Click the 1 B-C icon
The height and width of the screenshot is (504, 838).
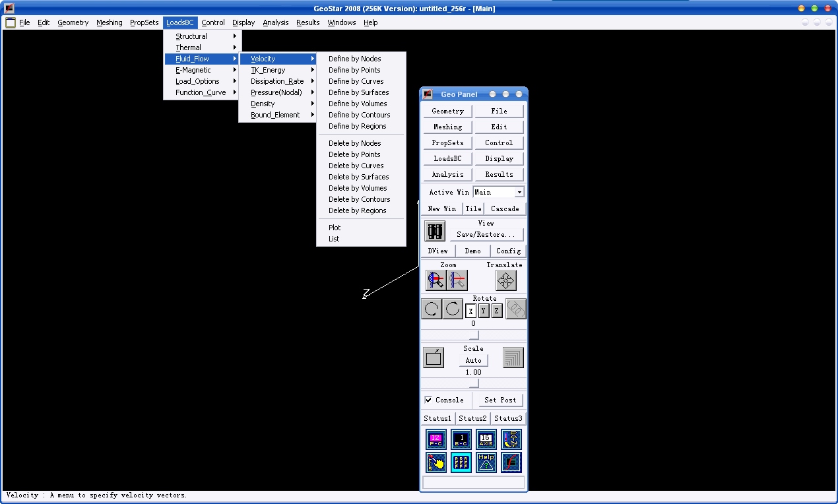[x=461, y=439]
